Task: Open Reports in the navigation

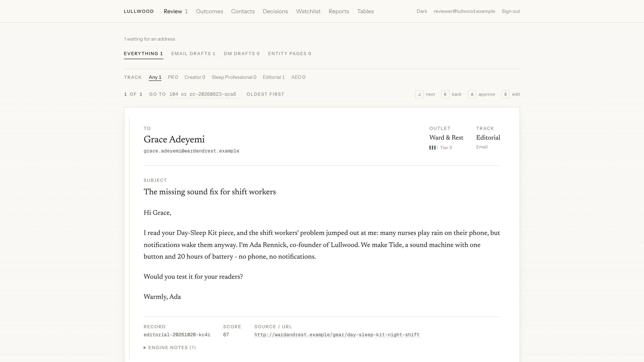Action: (x=339, y=11)
